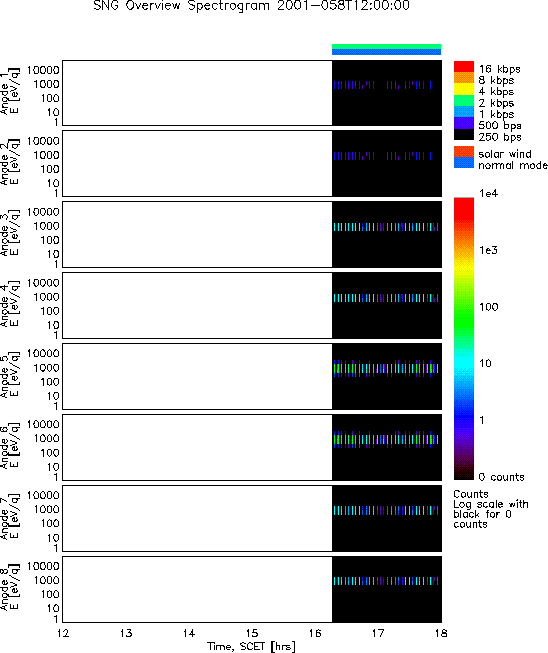
Task: Click the solar wind mode swatch
Action: pyautogui.click(x=464, y=152)
